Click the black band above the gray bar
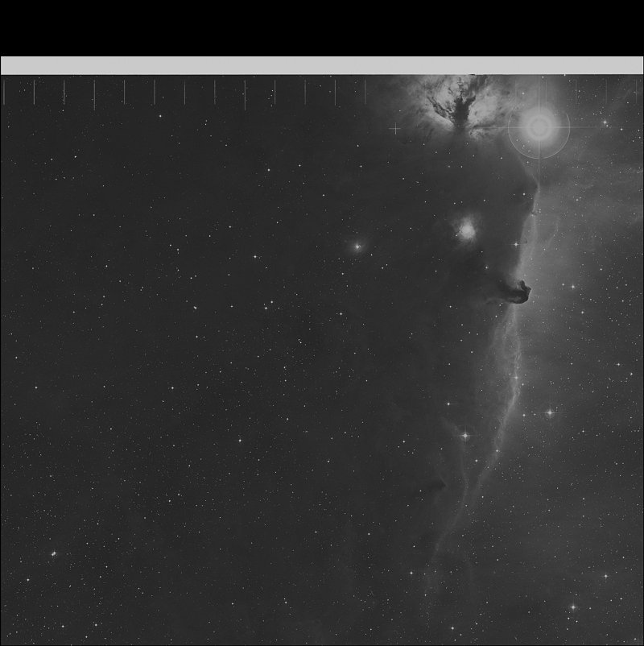The height and width of the screenshot is (646, 644). (x=322, y=28)
